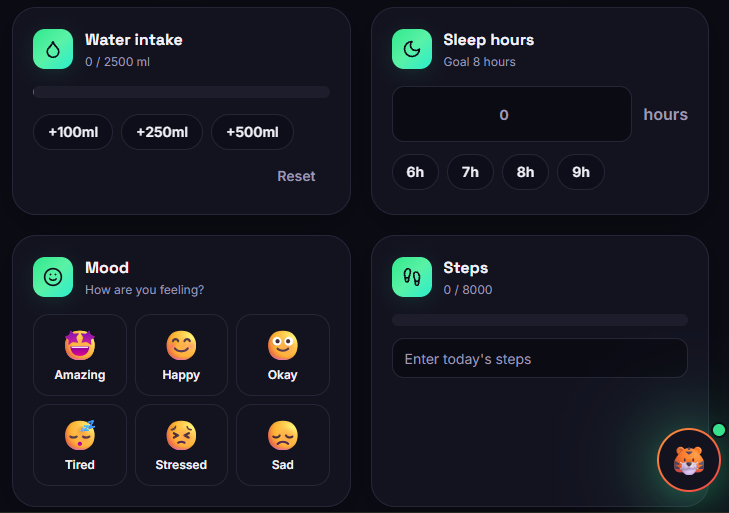Focus the sleep hours number field
Image resolution: width=729 pixels, height=513 pixels.
point(512,114)
